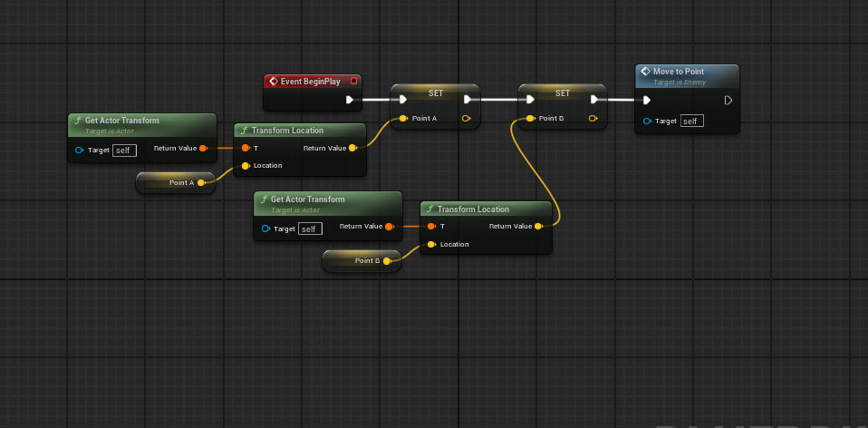Click Return Value pin of Transform Location feeding Point B
This screenshot has width=868, height=428.
coord(538,227)
